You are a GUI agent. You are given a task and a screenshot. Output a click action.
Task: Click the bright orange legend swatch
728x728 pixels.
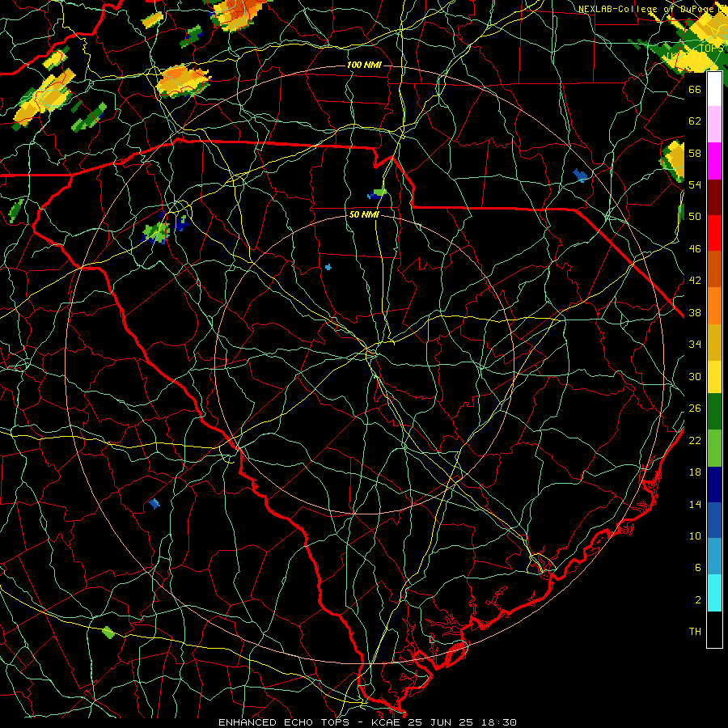714,306
